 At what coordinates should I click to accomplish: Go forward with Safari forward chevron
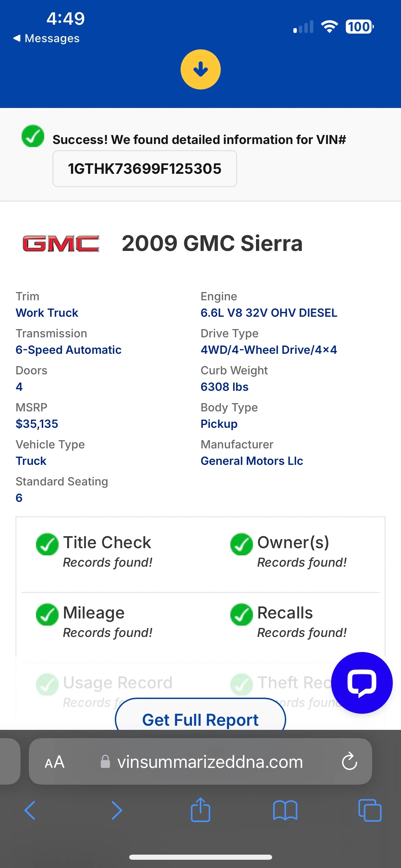[x=117, y=810]
